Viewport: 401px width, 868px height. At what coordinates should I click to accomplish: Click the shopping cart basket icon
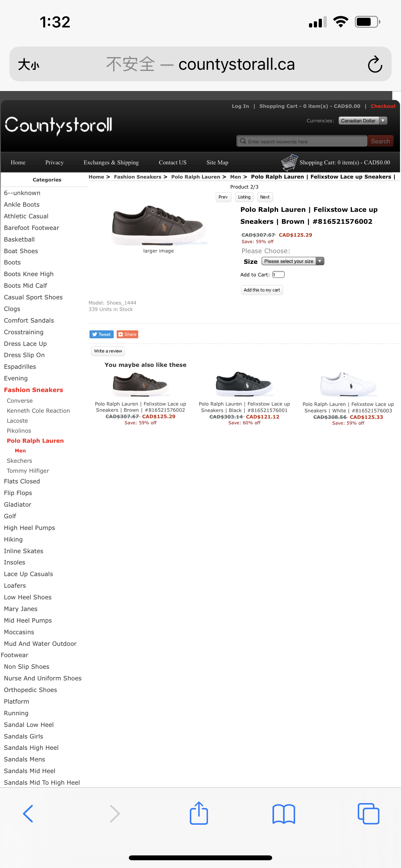point(289,162)
